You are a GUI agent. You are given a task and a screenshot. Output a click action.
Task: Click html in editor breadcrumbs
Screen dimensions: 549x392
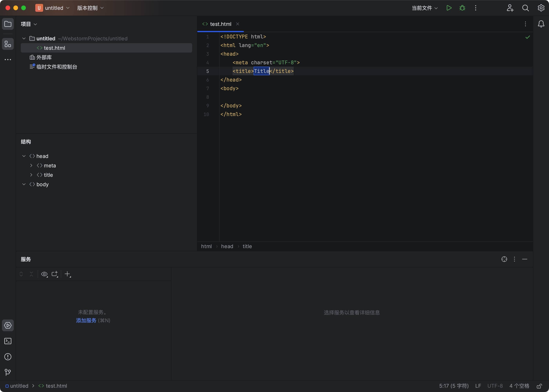pos(206,246)
